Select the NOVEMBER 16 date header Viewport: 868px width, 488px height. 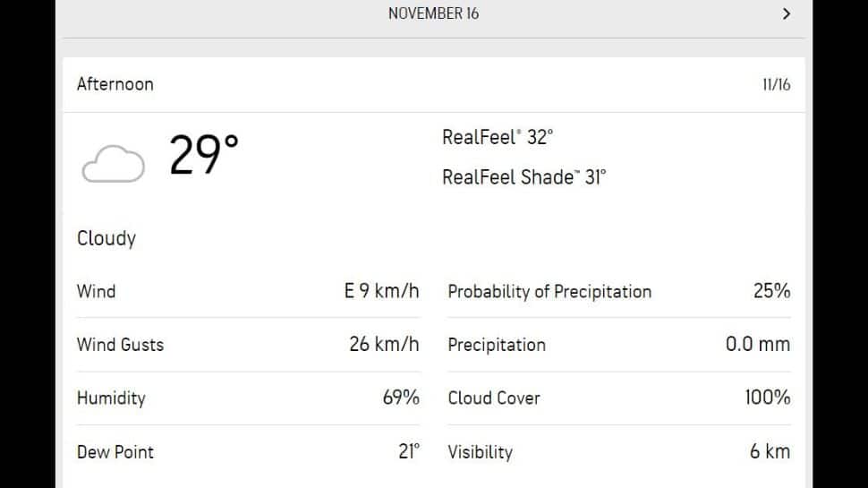click(x=433, y=13)
